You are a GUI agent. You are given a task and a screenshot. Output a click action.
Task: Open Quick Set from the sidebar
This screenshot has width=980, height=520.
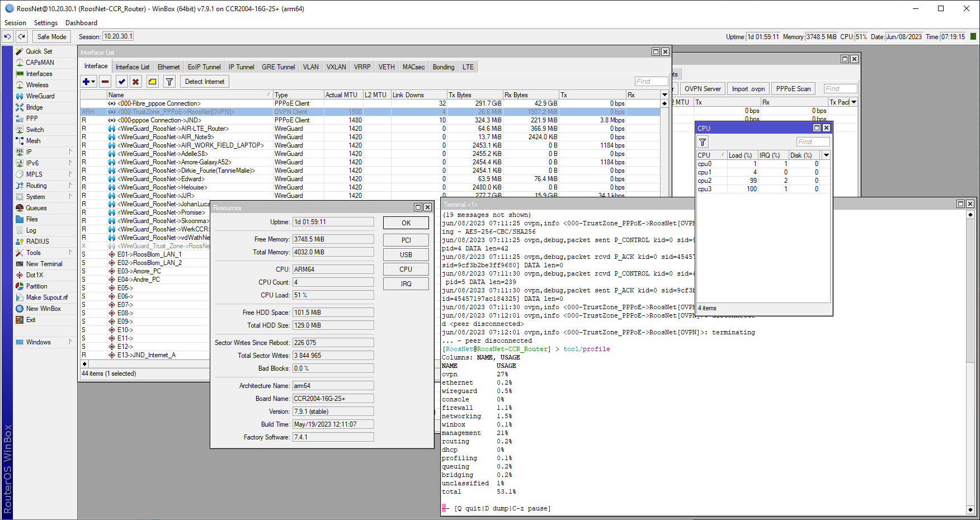pos(37,51)
